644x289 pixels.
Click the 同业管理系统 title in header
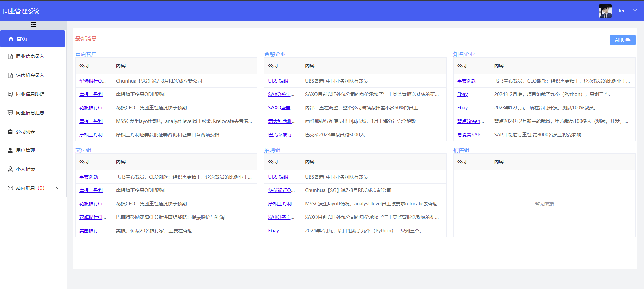click(21, 11)
